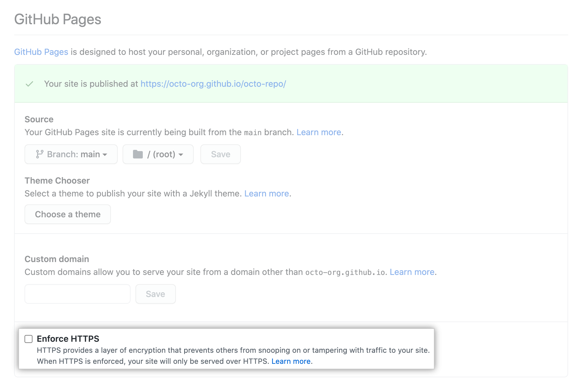Open Learn more in Custom domain section
Image resolution: width=581 pixels, height=392 pixels.
[412, 272]
